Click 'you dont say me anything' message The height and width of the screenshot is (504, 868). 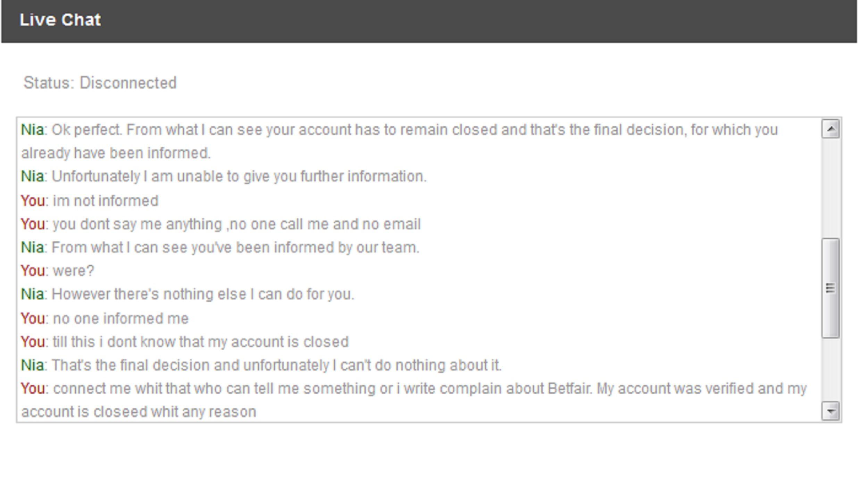tap(221, 224)
